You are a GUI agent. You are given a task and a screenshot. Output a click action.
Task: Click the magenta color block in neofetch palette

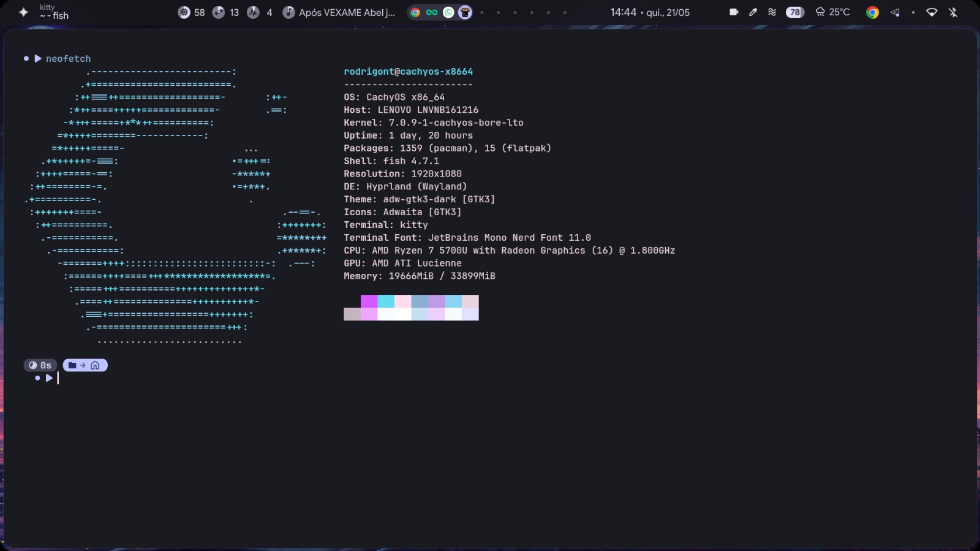coord(369,301)
